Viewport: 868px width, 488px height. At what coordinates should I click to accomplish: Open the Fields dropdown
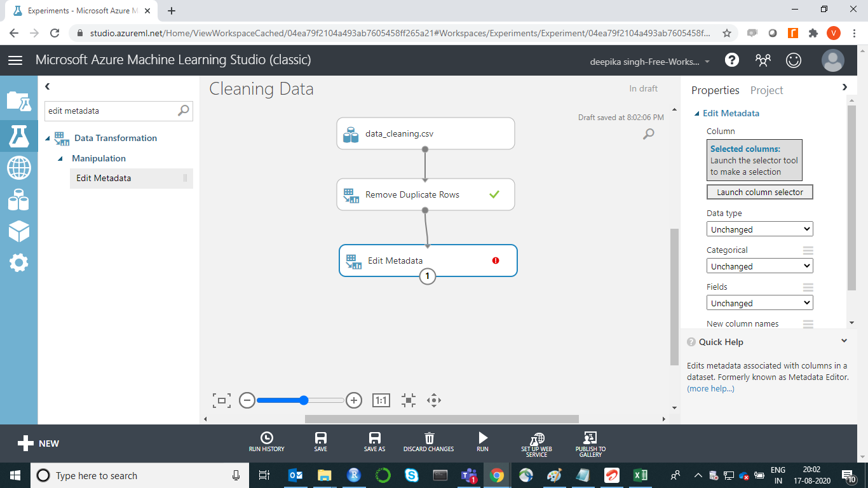click(x=759, y=303)
